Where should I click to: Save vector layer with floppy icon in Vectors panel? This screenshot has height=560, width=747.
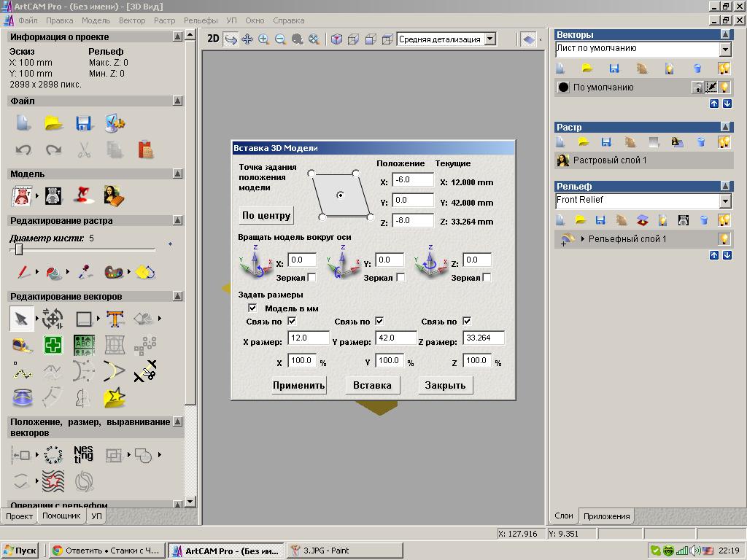(614, 69)
